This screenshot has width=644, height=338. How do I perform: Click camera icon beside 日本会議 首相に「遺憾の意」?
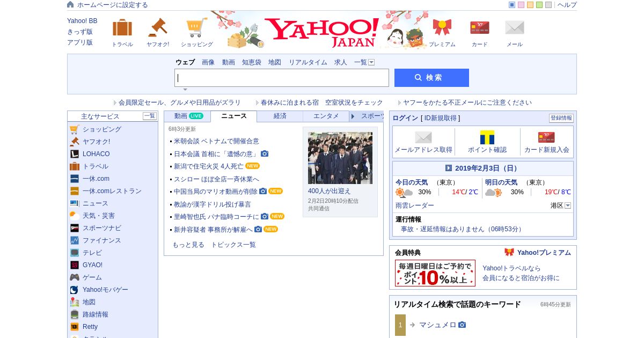click(x=265, y=153)
